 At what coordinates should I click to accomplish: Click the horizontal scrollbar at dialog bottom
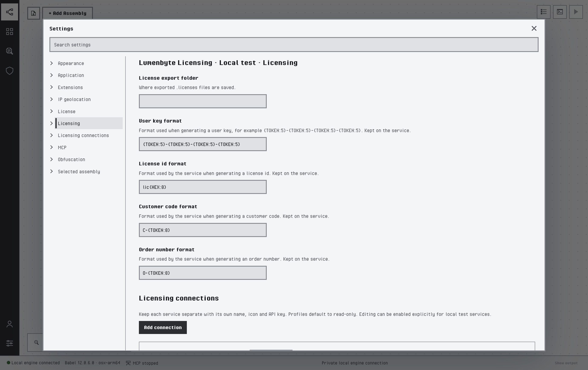coord(271,350)
